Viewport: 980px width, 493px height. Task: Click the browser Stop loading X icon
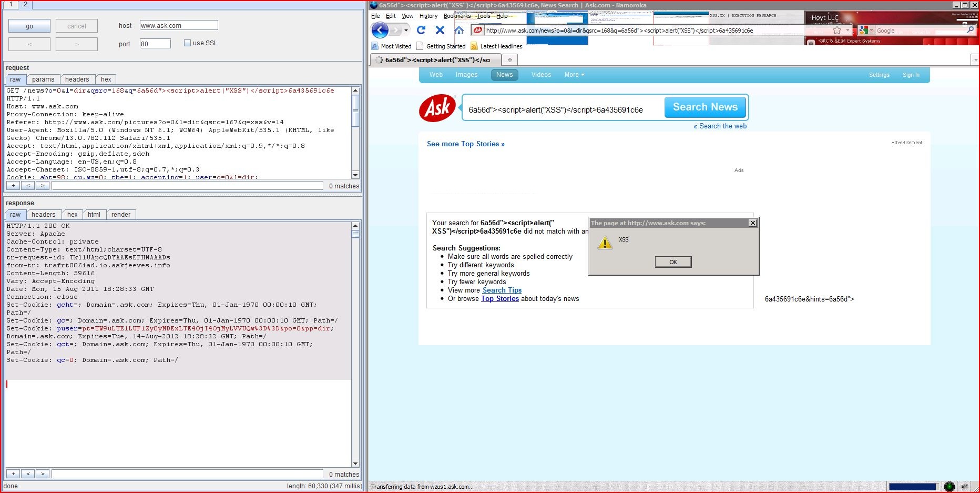click(440, 30)
